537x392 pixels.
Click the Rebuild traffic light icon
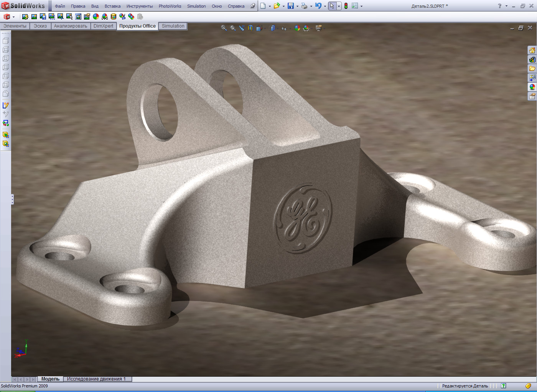pos(346,6)
